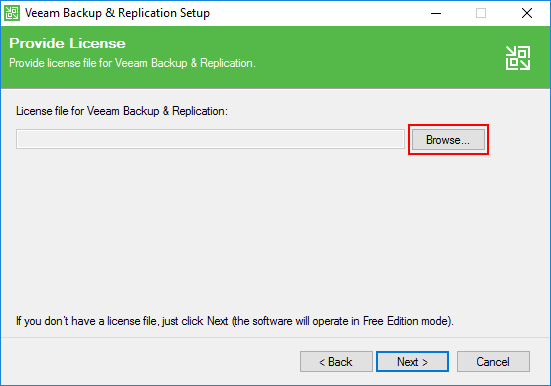This screenshot has width=551, height=386.
Task: Focus the license file path field
Action: tap(210, 139)
